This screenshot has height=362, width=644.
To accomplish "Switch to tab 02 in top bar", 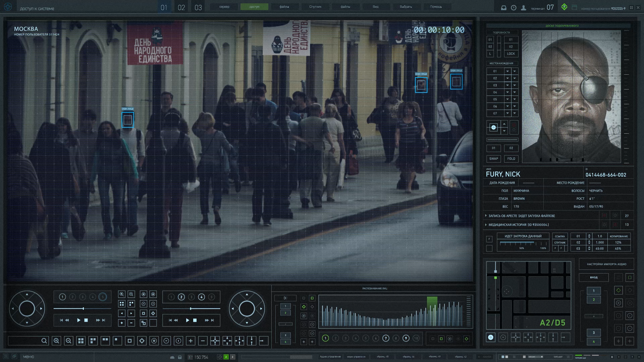I will pos(181,7).
